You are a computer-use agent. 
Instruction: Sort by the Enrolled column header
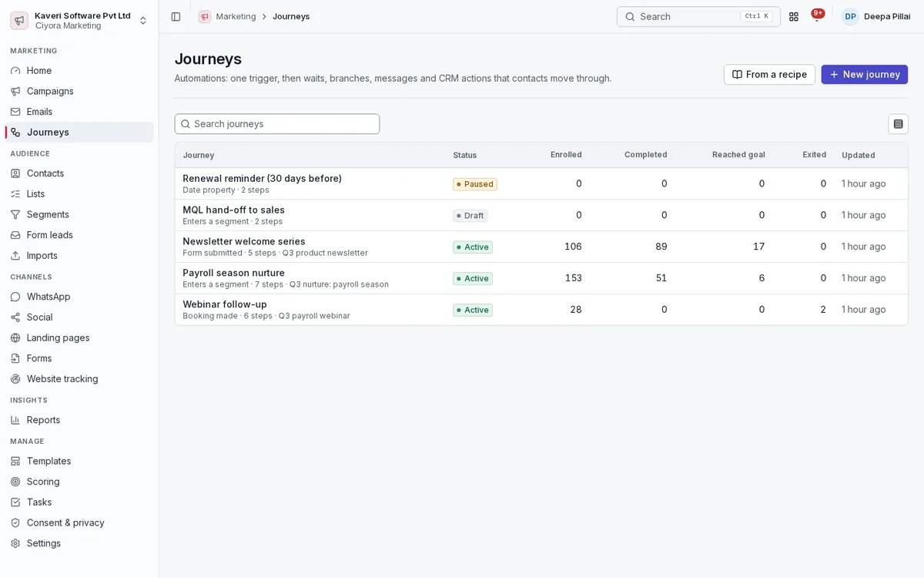point(566,155)
